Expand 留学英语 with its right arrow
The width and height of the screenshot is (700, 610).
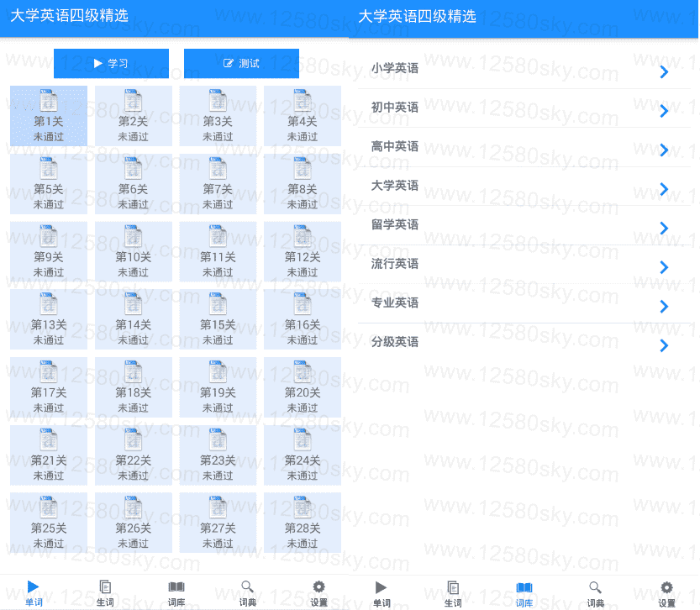click(664, 229)
